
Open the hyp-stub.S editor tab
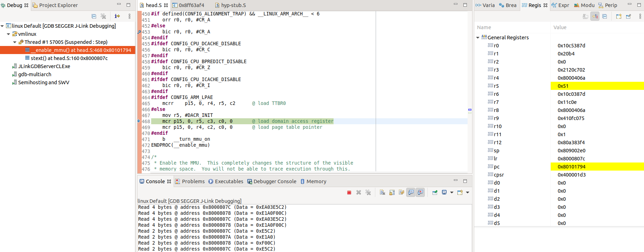coord(230,5)
